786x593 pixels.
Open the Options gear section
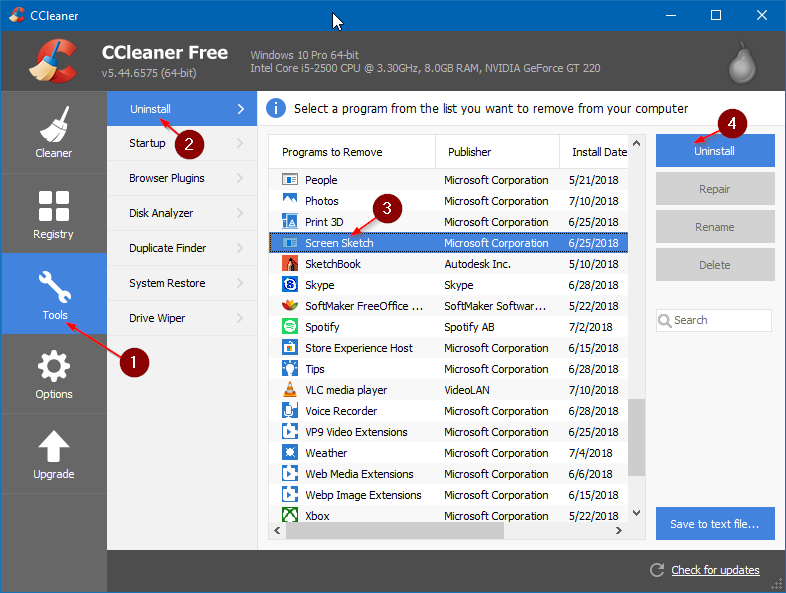click(54, 374)
